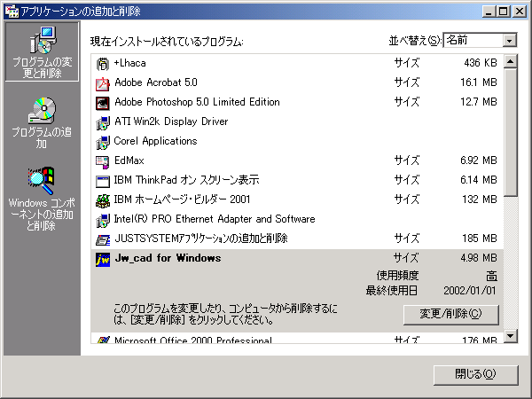
Task: Select Adobe Photoshop 5.0 Limited Edition entry
Action: point(297,103)
